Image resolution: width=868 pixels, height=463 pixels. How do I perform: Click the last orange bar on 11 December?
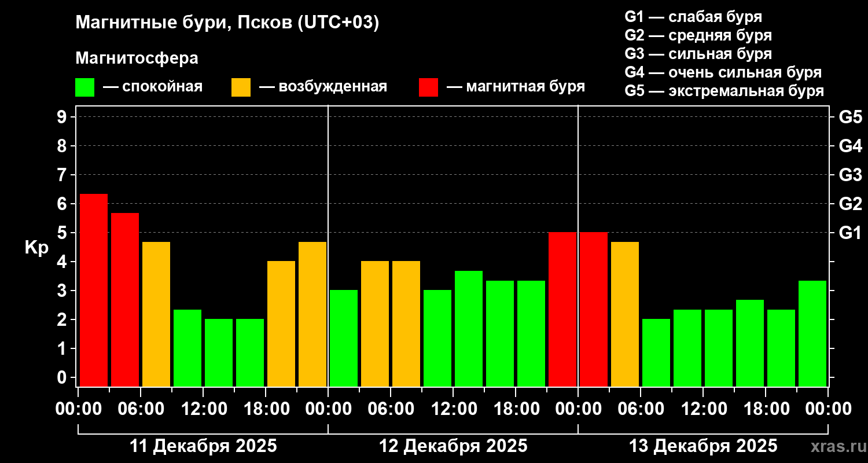(312, 314)
